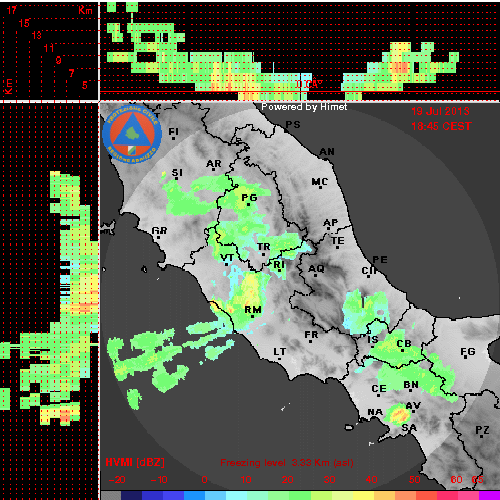Click the AR city label
Screen dimensions: 500x500
[214, 164]
